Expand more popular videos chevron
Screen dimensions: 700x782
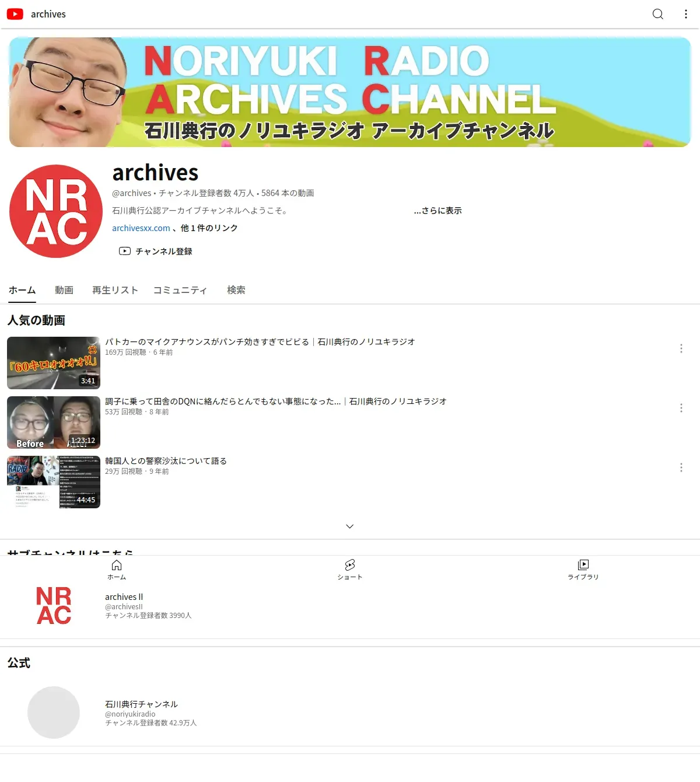[350, 526]
